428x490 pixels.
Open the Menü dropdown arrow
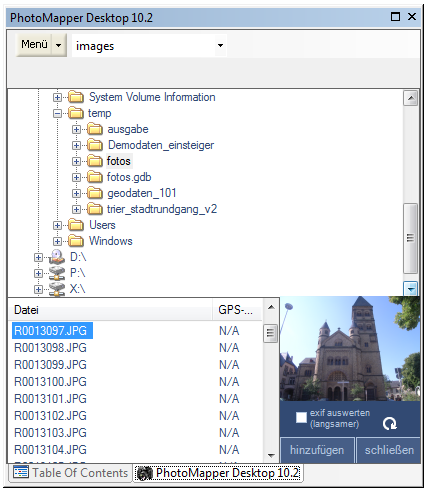59,45
